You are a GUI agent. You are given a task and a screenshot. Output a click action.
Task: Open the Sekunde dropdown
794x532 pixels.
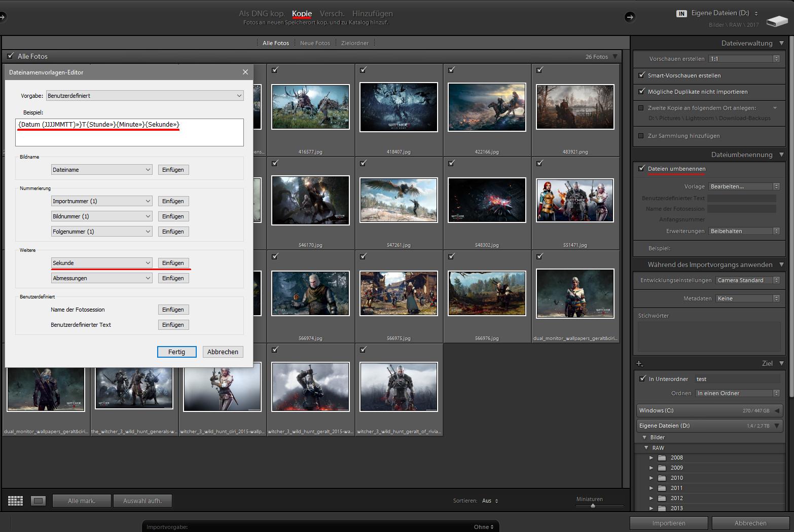pyautogui.click(x=102, y=263)
